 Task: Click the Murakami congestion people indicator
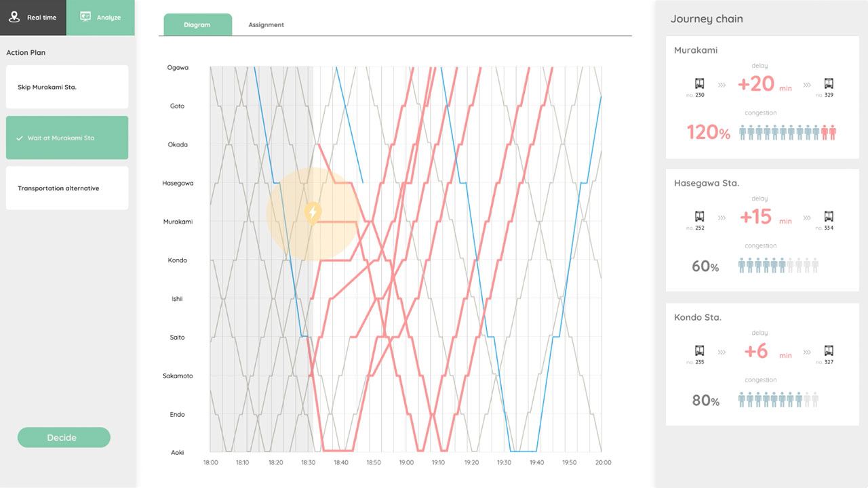click(787, 132)
